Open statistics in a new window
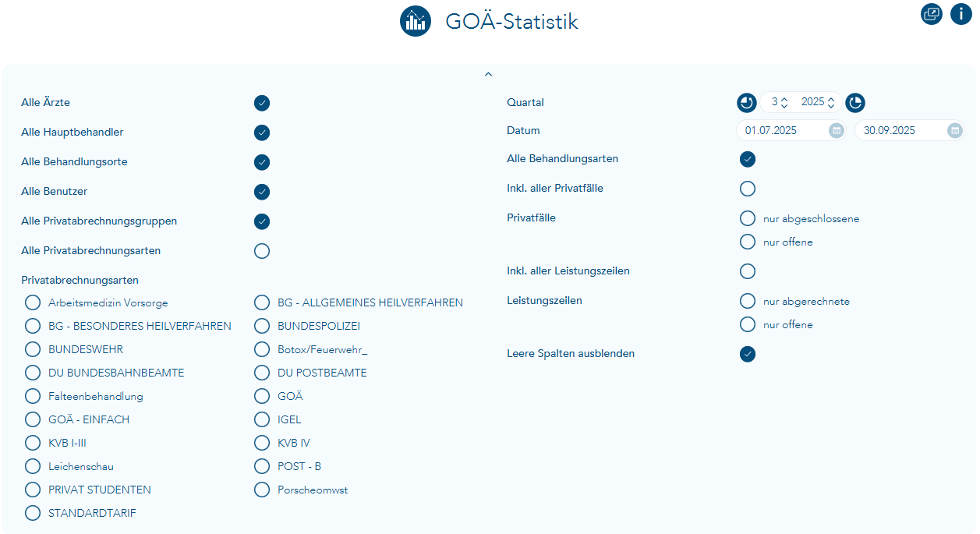The height and width of the screenshot is (534, 980). pos(932,14)
